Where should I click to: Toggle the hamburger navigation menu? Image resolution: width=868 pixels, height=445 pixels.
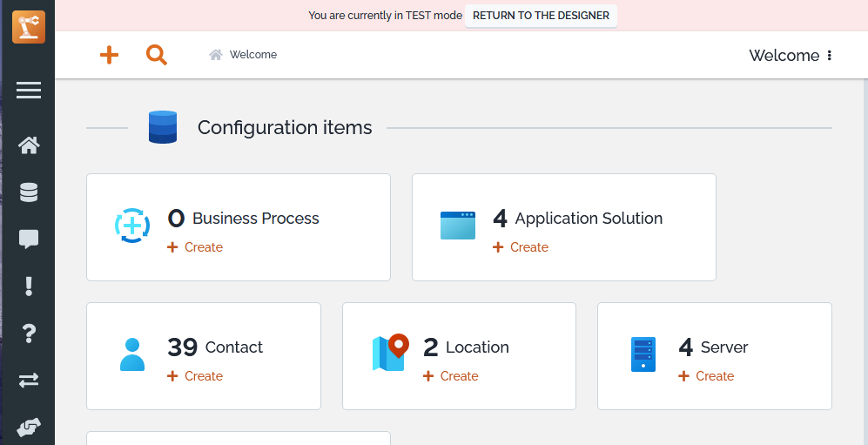tap(29, 91)
